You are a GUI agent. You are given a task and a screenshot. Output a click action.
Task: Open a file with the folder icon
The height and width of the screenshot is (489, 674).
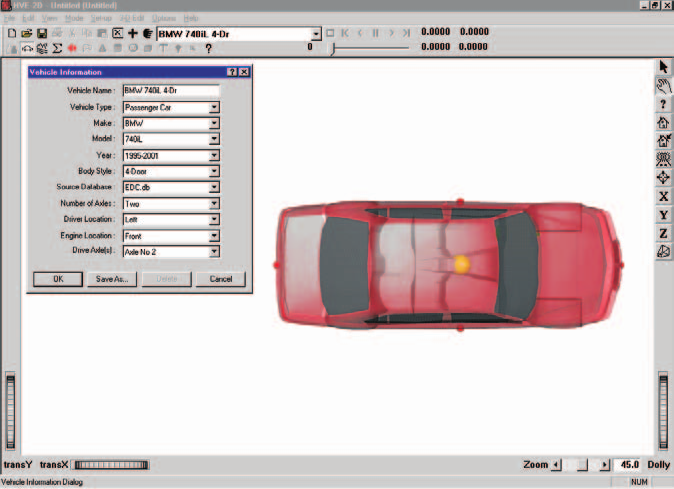[x=27, y=33]
